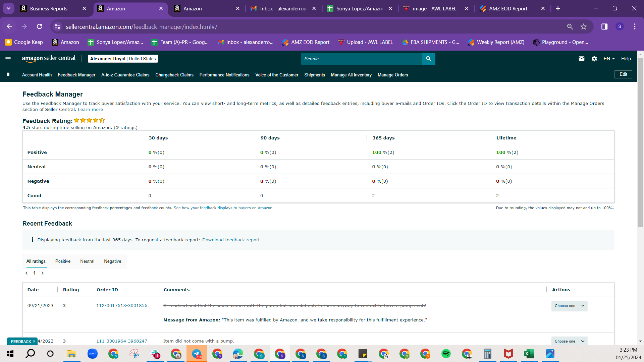Click the browser zoom magnifier icon

[x=570, y=26]
